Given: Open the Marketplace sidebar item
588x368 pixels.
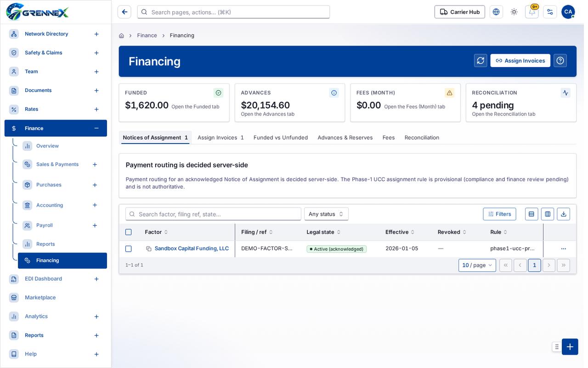Looking at the screenshot, I should [40, 298].
